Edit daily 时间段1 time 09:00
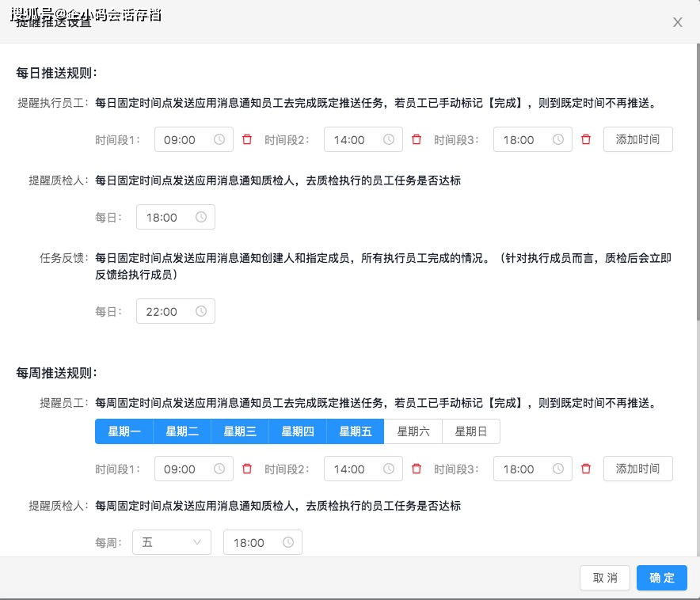The height and width of the screenshot is (600, 700). pyautogui.click(x=194, y=139)
